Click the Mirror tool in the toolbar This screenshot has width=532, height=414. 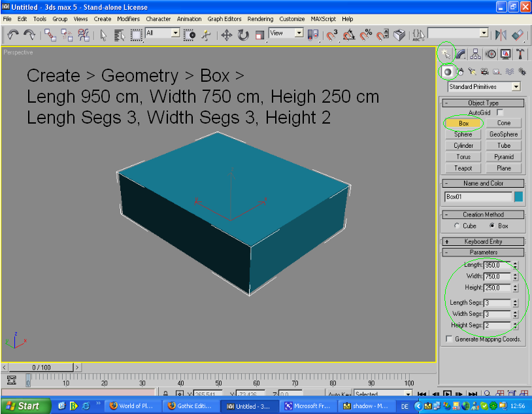(501, 35)
